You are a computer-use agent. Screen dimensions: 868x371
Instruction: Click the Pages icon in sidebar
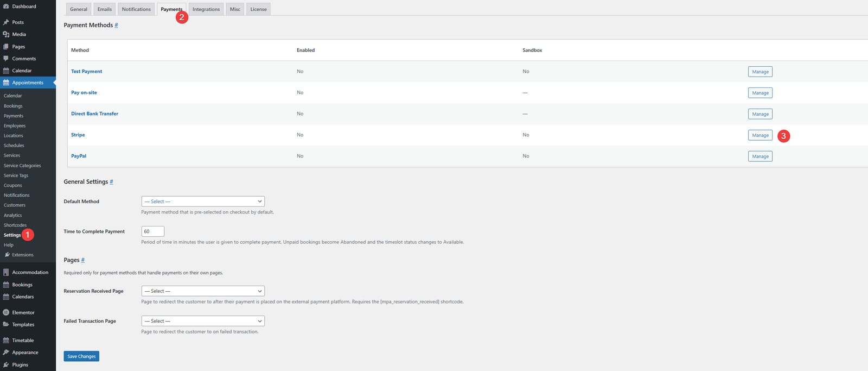[x=6, y=47]
